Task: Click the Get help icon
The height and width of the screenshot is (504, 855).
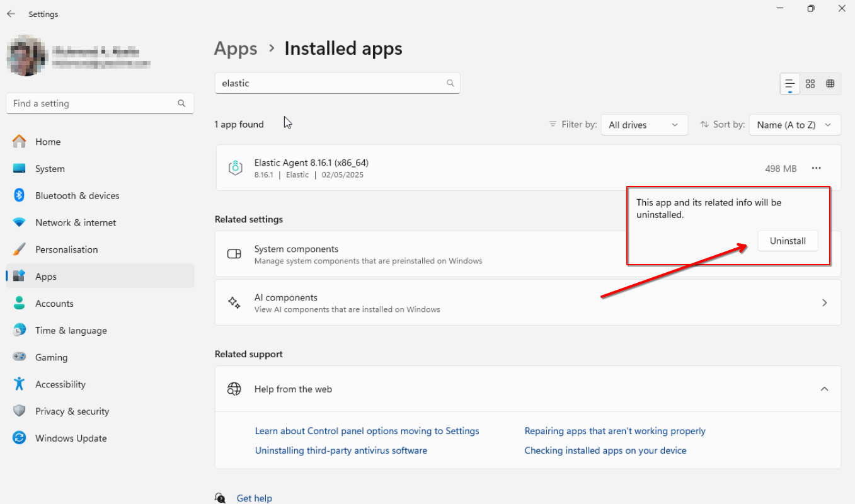Action: (221, 498)
